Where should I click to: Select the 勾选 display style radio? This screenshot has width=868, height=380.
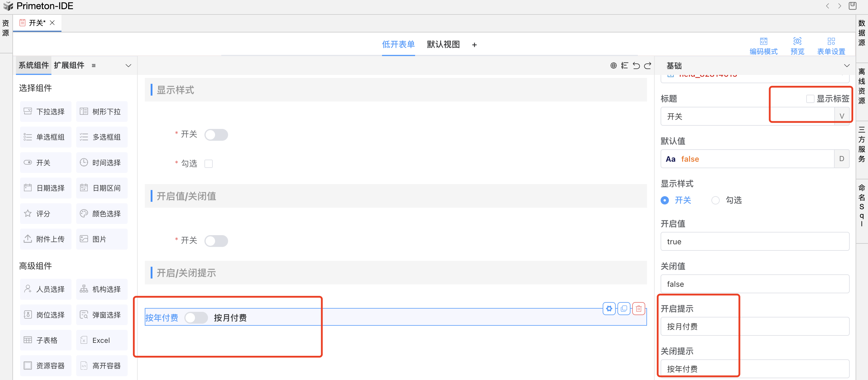715,201
